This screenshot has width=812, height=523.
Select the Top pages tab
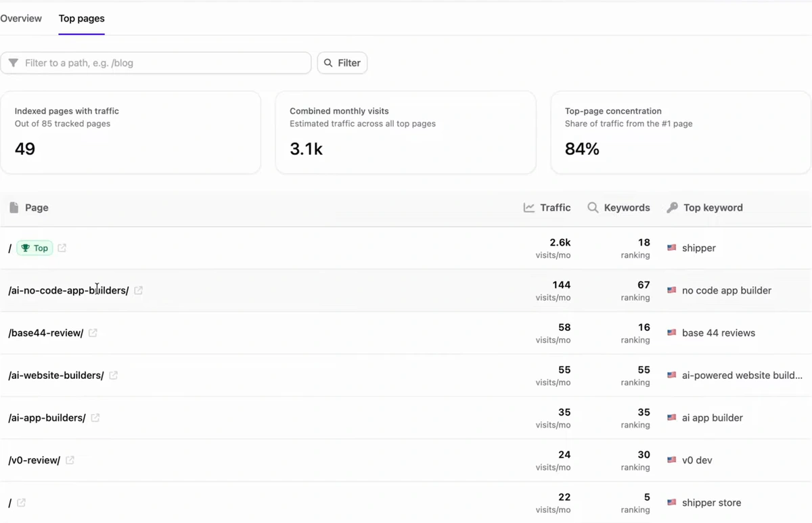tap(81, 18)
